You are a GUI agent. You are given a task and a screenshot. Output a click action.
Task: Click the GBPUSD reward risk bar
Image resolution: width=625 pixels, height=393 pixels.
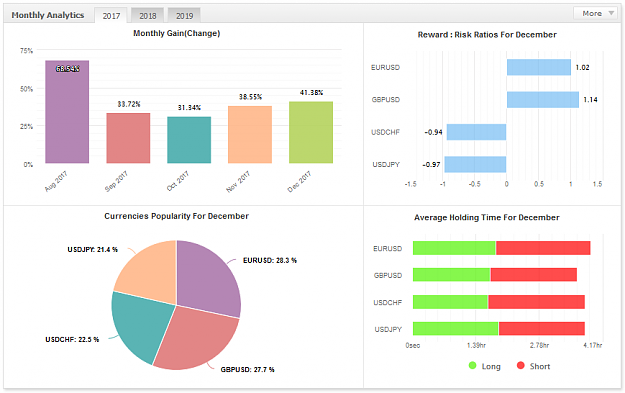point(543,99)
